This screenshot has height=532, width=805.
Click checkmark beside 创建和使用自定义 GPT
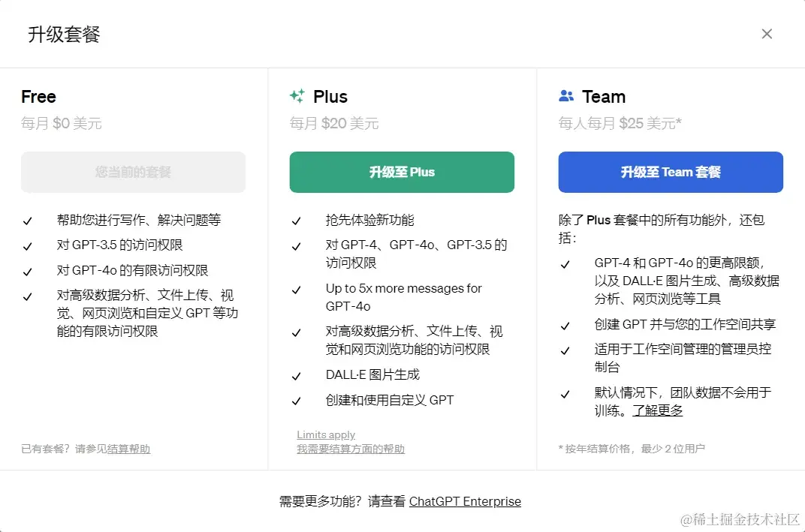296,401
